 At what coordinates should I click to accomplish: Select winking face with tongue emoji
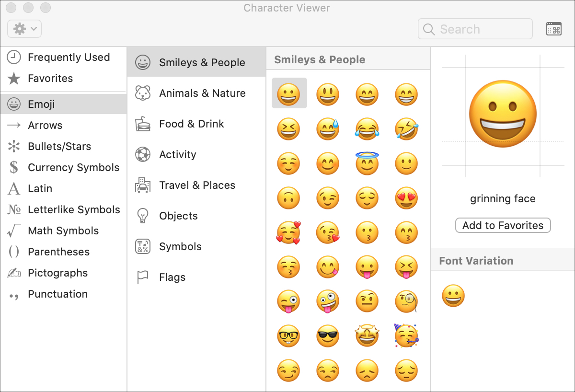pos(289,301)
